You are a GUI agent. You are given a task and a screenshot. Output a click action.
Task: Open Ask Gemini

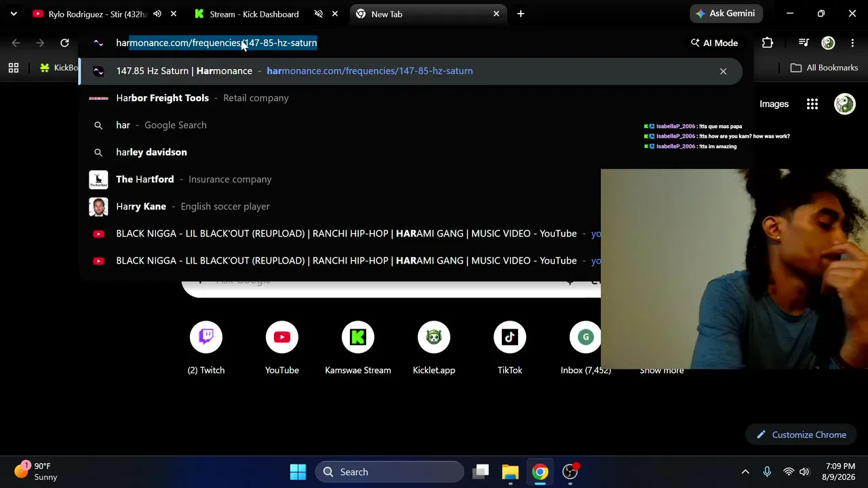tap(725, 14)
